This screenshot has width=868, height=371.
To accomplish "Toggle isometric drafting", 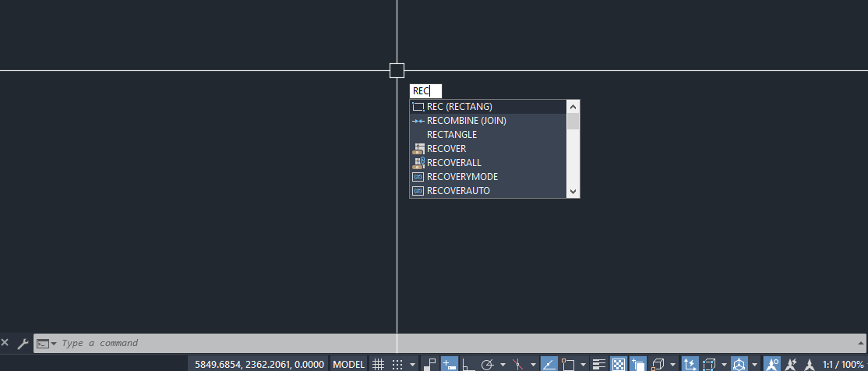I will point(517,364).
